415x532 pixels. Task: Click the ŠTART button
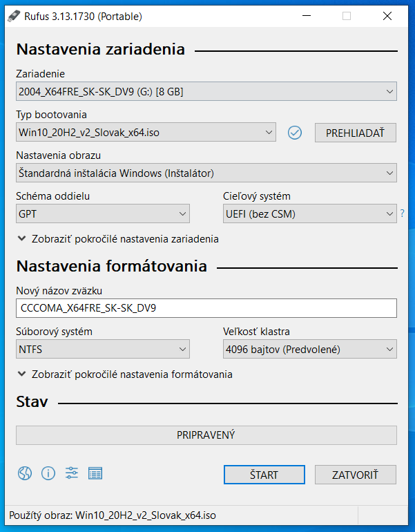pos(264,475)
